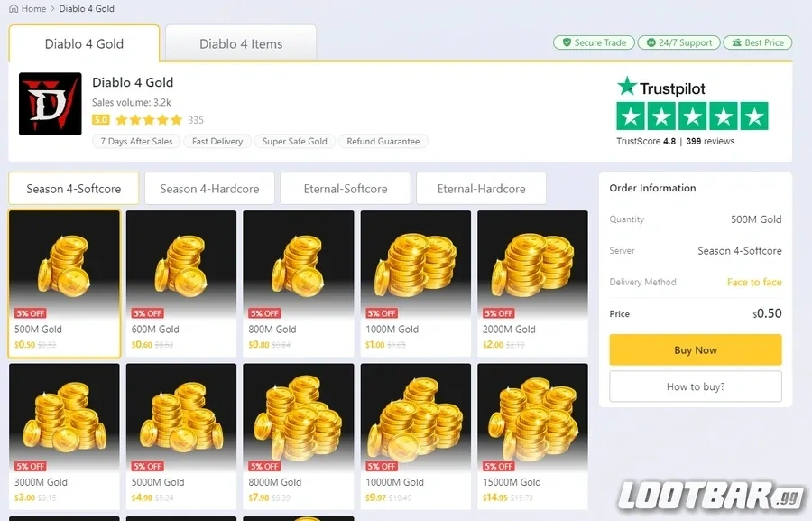Click the yellow 5.0 score badge
812x521 pixels.
click(100, 120)
